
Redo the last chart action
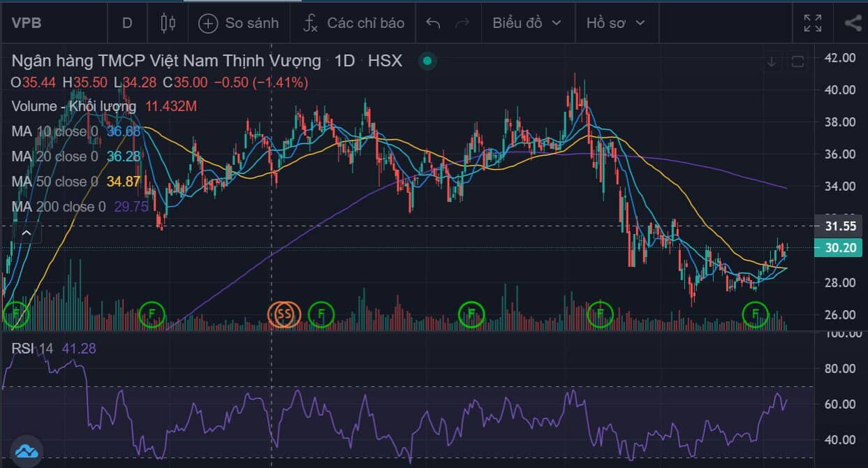coord(462,23)
